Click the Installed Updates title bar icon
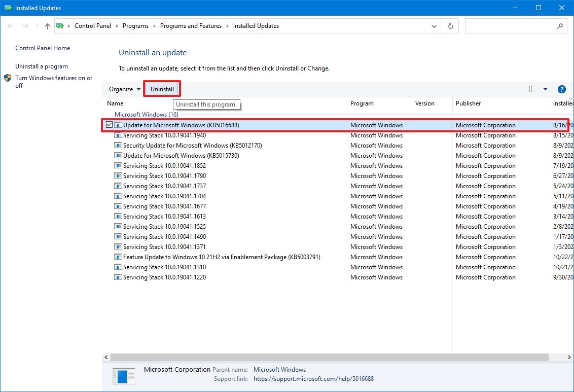This screenshot has width=574, height=392. coord(8,8)
